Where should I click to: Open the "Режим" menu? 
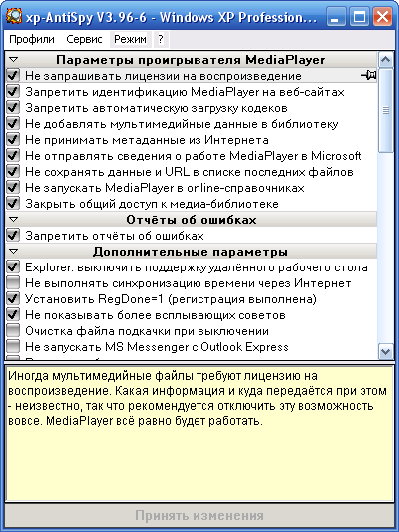(x=130, y=39)
